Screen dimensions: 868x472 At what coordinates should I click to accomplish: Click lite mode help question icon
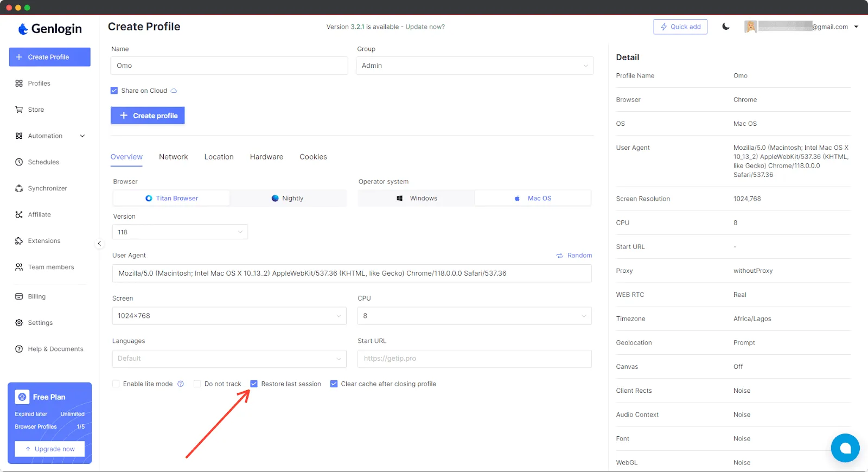coord(181,384)
